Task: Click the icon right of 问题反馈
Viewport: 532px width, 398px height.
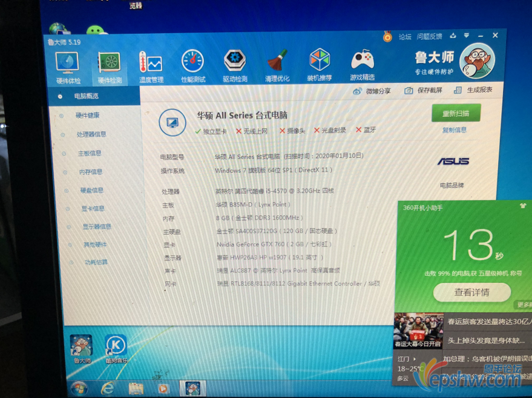Action: 453,36
